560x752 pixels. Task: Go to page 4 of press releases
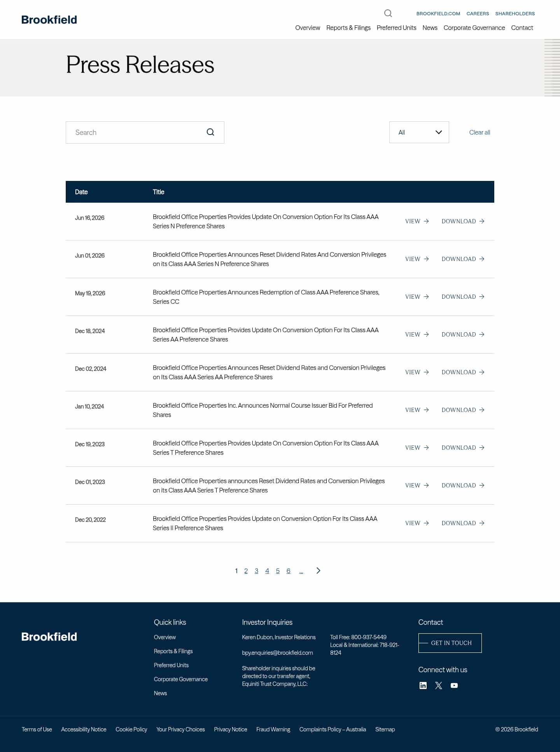[267, 571]
